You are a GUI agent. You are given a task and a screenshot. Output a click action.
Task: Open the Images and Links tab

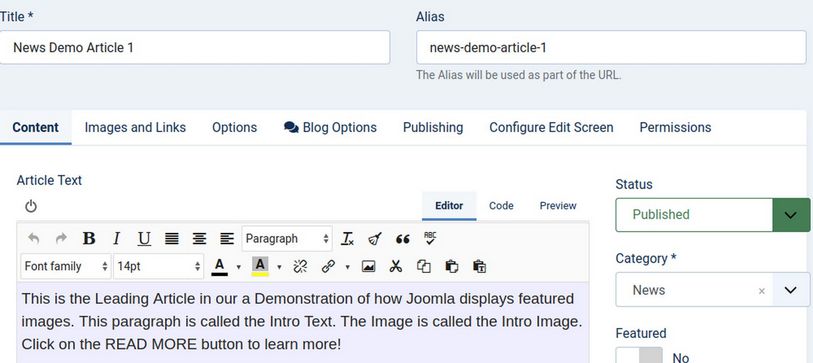click(x=135, y=128)
